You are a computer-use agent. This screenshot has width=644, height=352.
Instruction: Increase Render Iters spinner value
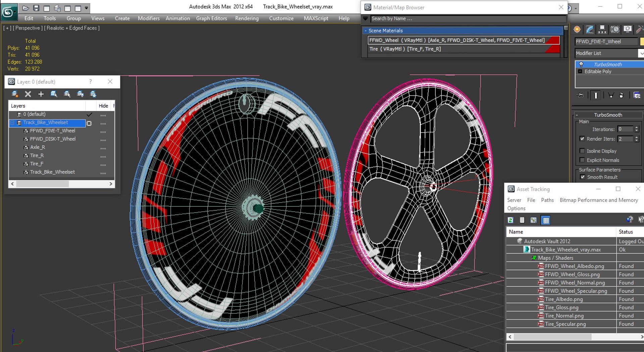(637, 137)
